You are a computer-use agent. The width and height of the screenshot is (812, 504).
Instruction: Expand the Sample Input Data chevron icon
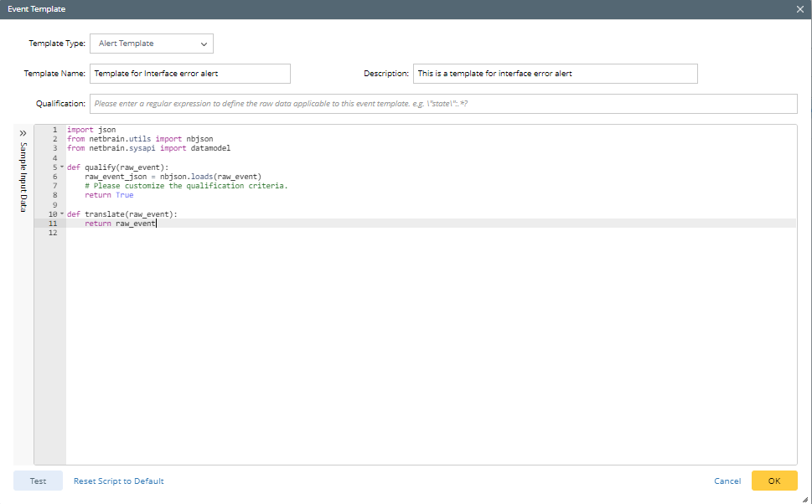click(x=23, y=133)
